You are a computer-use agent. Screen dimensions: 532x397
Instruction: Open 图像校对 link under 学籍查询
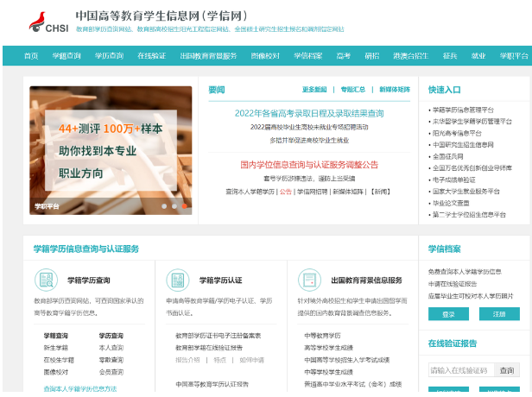tap(56, 372)
